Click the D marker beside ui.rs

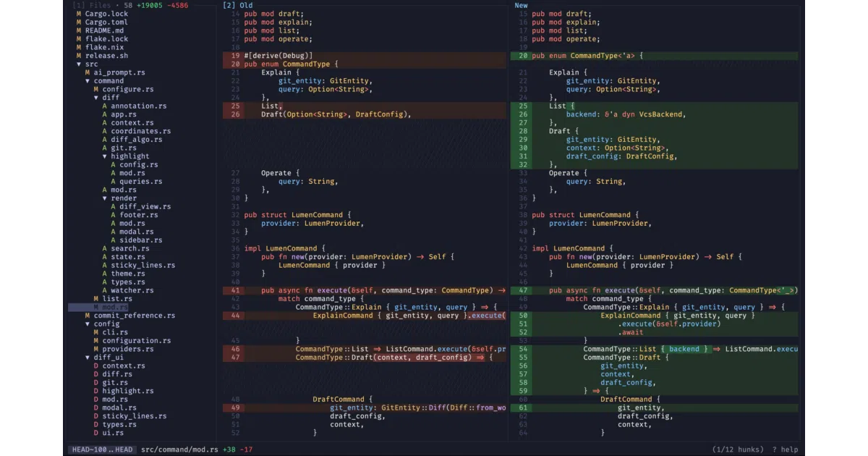point(96,433)
